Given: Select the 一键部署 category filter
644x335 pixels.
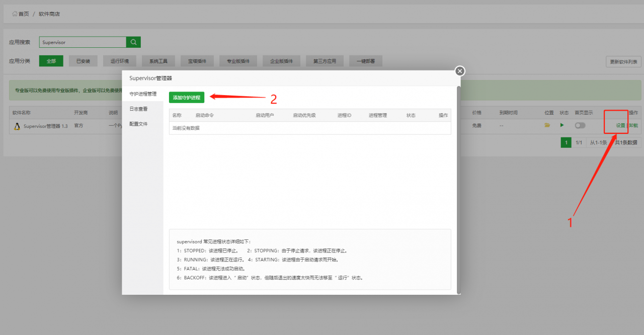Looking at the screenshot, I should 366,61.
